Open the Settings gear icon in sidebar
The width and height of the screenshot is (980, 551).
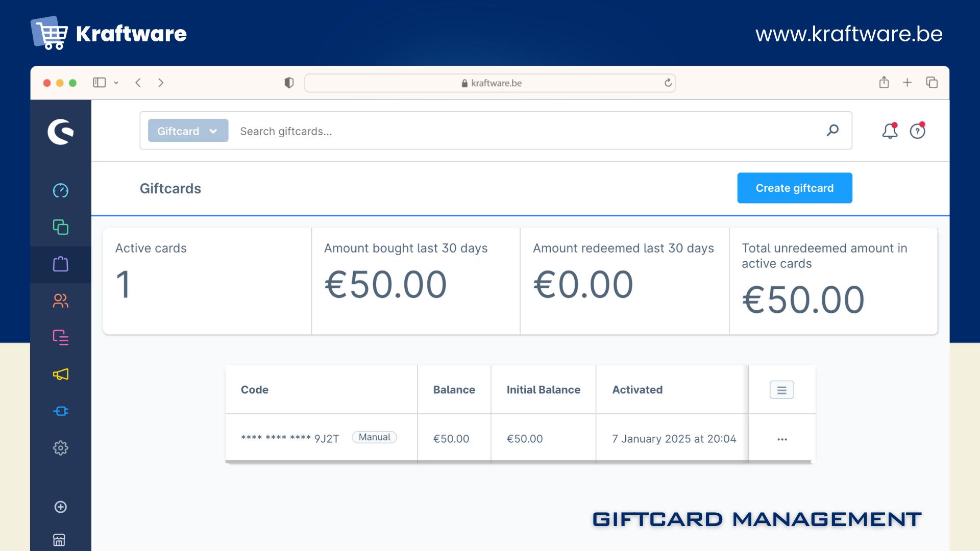60,448
